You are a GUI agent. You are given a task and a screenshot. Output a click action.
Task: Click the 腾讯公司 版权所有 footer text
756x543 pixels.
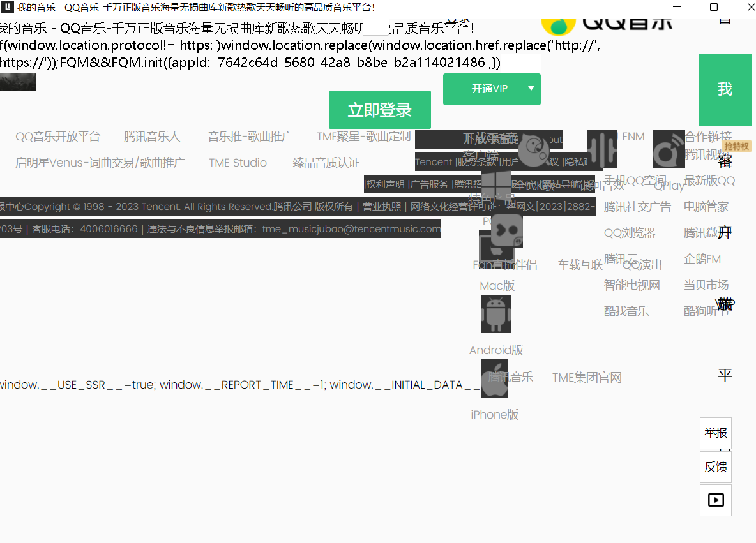[x=313, y=207]
